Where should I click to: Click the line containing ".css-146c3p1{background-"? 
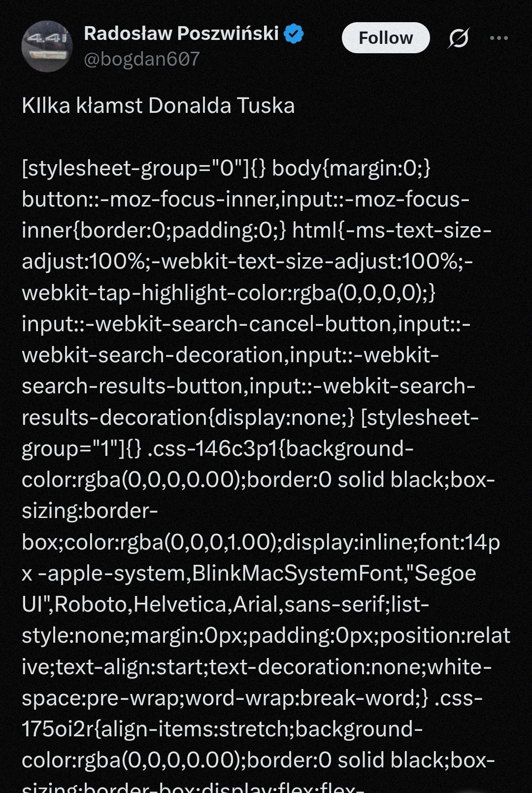click(217, 449)
